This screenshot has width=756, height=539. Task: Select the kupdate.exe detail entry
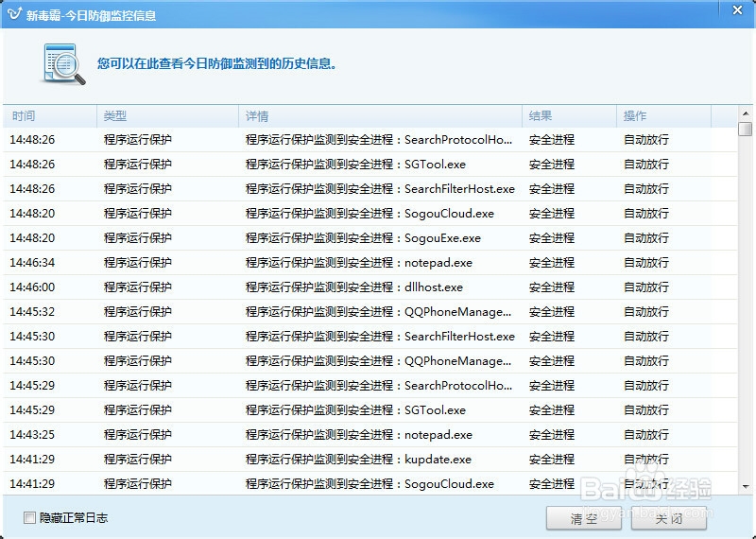coord(358,460)
